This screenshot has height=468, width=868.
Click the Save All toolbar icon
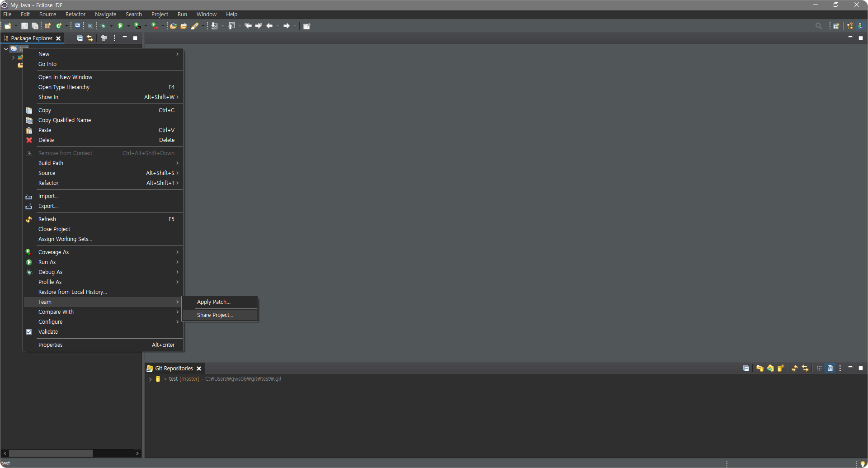coord(35,26)
